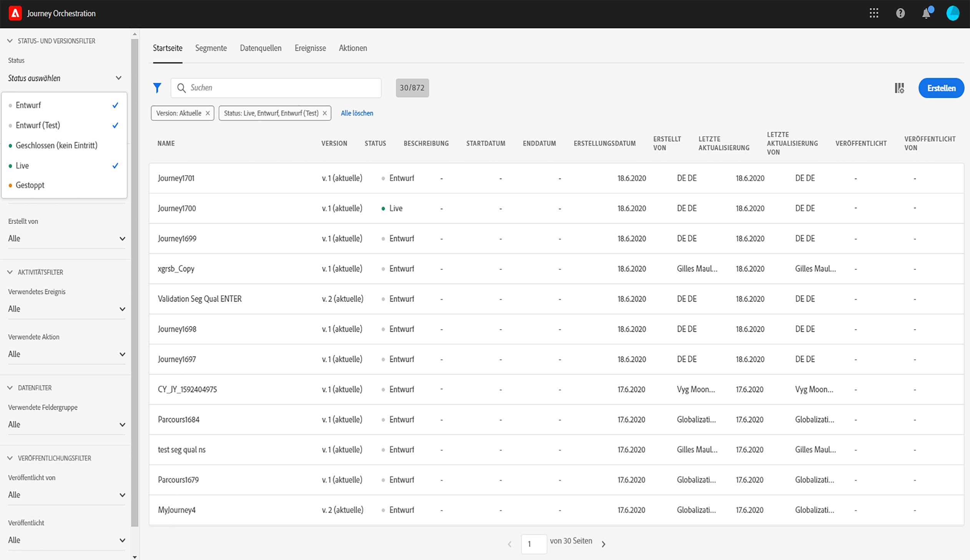Switch to the Segmente tab
Viewport: 970px width, 560px height.
[211, 48]
